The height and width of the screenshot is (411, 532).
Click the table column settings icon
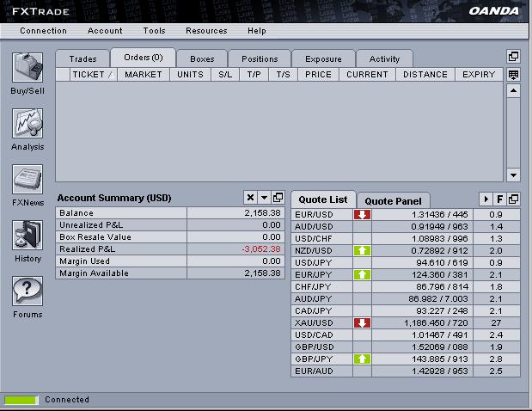pyautogui.click(x=513, y=75)
